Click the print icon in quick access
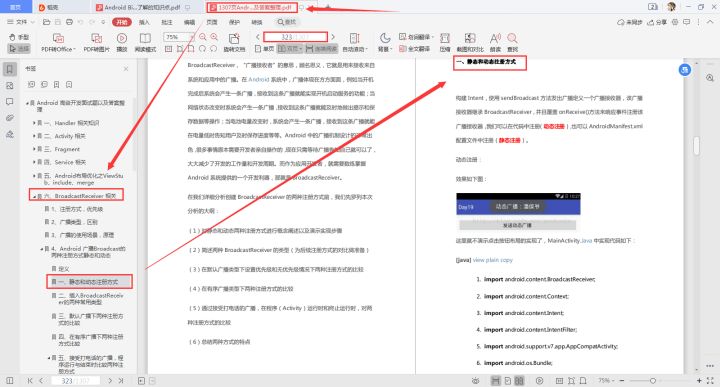 pyautogui.click(x=69, y=22)
